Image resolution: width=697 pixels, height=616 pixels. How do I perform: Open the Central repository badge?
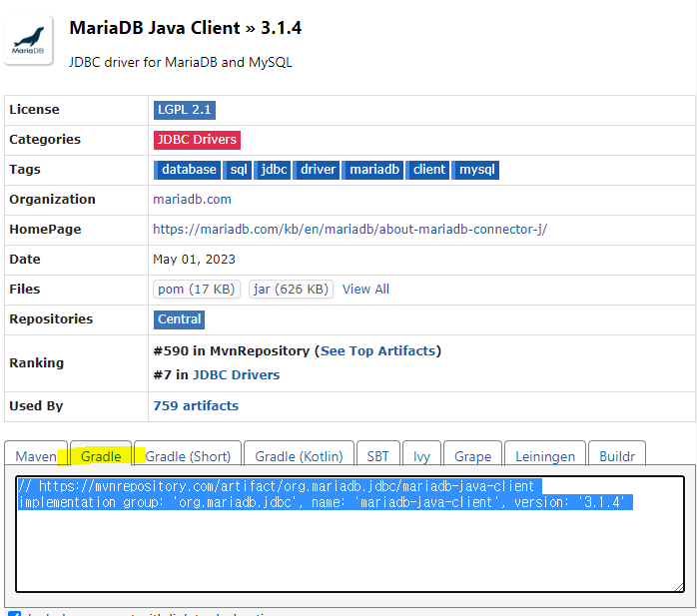[179, 319]
